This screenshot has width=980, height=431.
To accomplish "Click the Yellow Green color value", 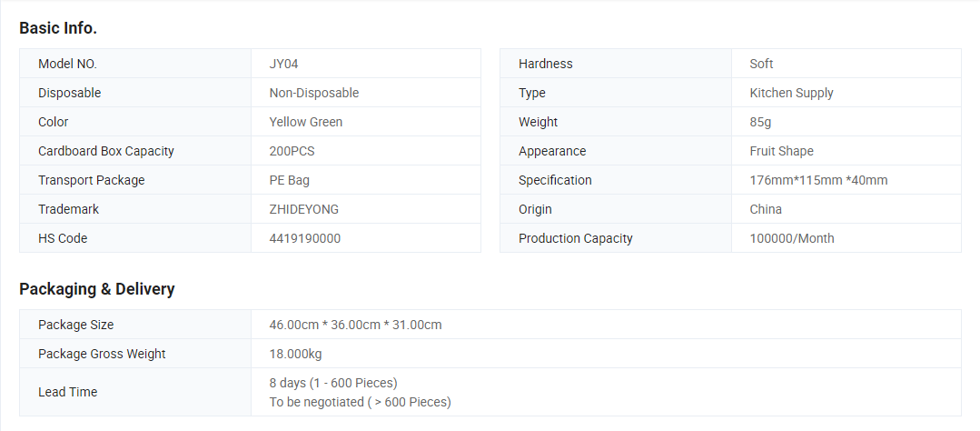I will point(305,122).
